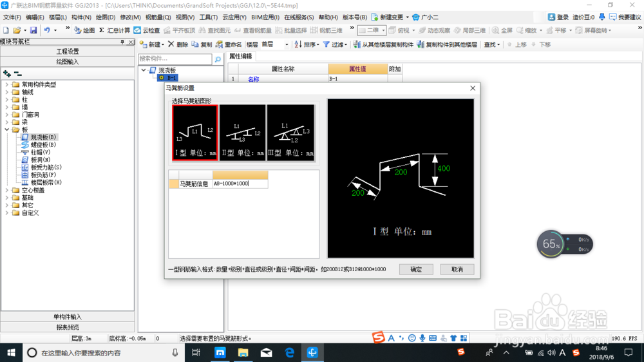The image size is (644, 362).
Task: Close the 马凳筋设置 dialog
Action: point(473,88)
